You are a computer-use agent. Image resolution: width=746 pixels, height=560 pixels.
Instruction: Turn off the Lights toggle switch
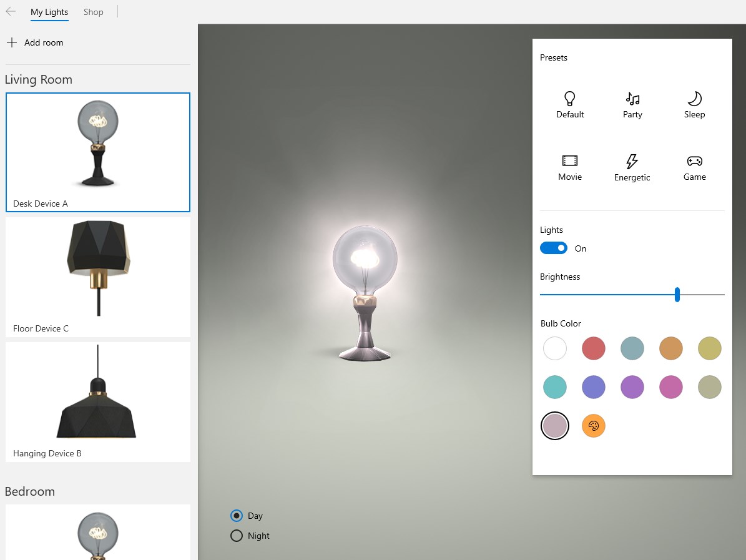tap(553, 248)
